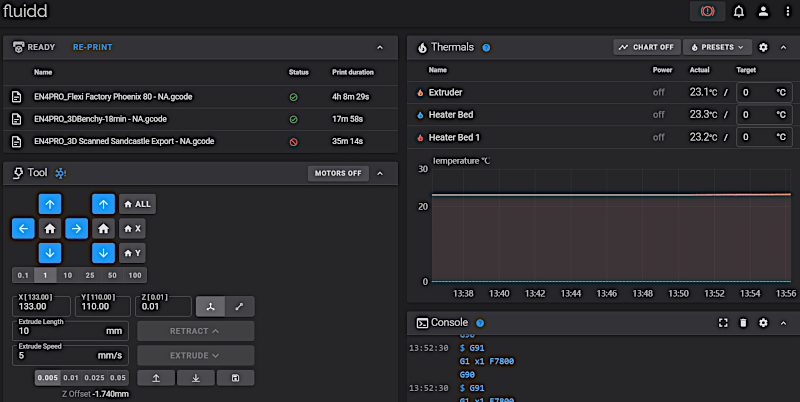The height and width of the screenshot is (402, 800).
Task: Select 0.01 Z offset increment
Action: pyautogui.click(x=71, y=378)
